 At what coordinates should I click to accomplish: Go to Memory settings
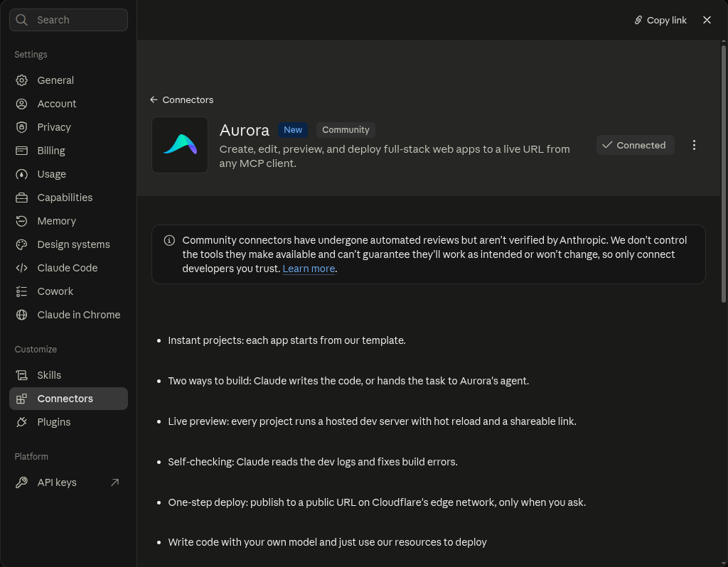pos(68,221)
